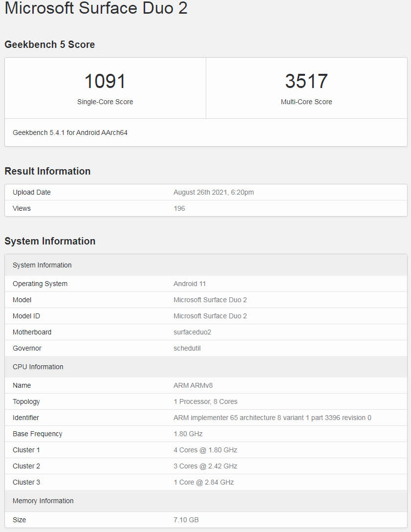
Task: Click the Governor label
Action: click(27, 348)
